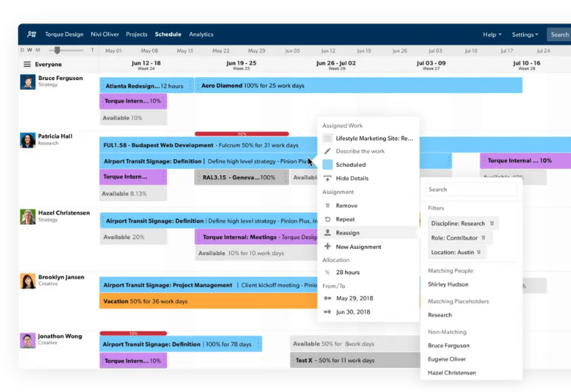Switch to the Analytics tab

pos(201,34)
